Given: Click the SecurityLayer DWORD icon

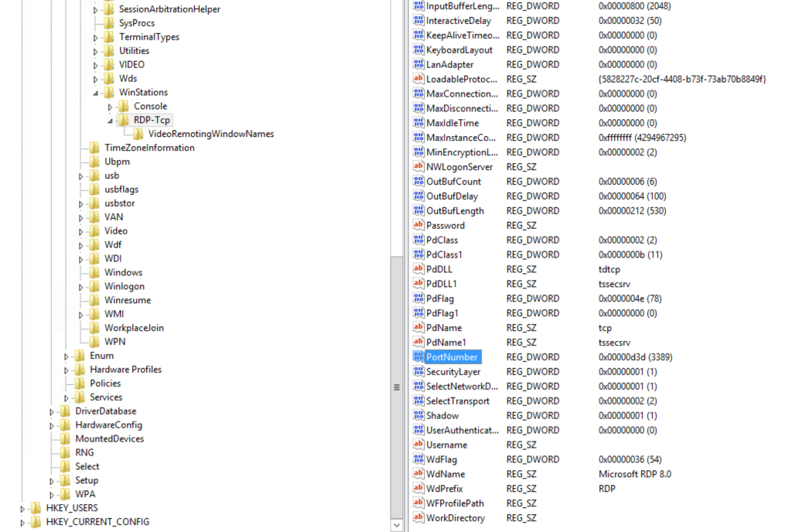Looking at the screenshot, I should pos(418,371).
